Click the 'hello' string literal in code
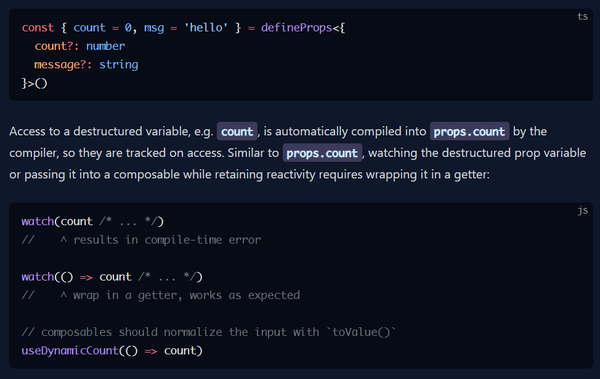Image resolution: width=600 pixels, height=379 pixels. pos(206,28)
